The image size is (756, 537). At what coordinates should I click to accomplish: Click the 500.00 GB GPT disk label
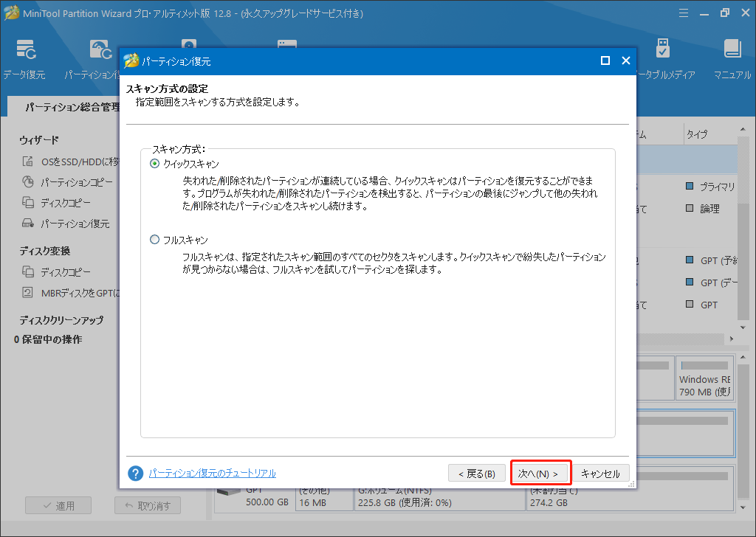click(267, 502)
